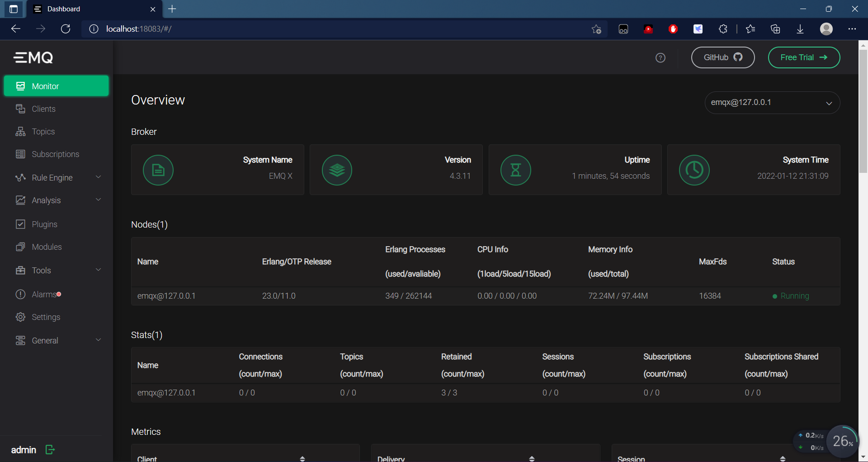Click the Alarms exclamation icon
Viewport: 868px width, 462px height.
20,294
